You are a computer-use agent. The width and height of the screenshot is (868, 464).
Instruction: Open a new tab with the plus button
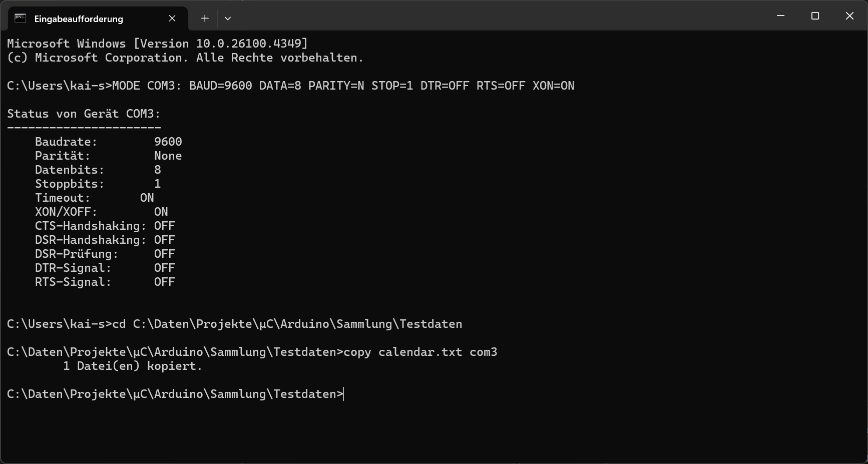[x=205, y=19]
